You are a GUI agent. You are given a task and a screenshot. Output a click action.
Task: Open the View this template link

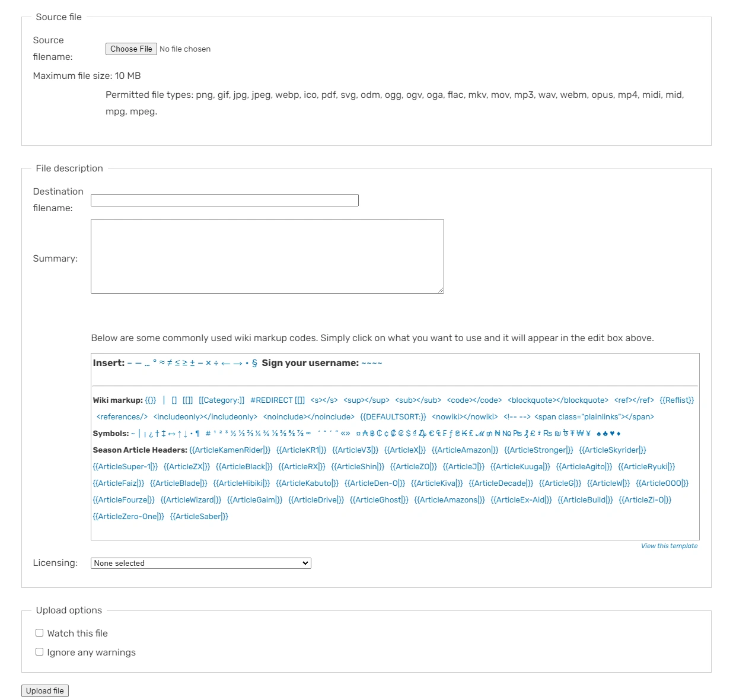point(669,546)
